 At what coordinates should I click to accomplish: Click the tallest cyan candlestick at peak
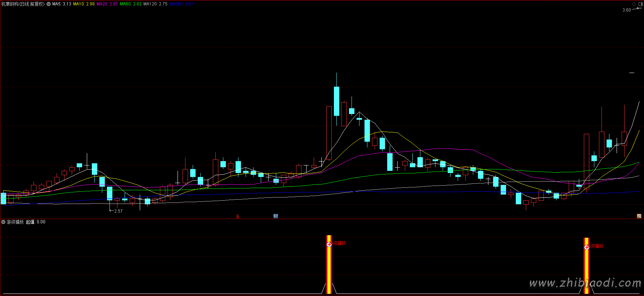click(x=336, y=101)
